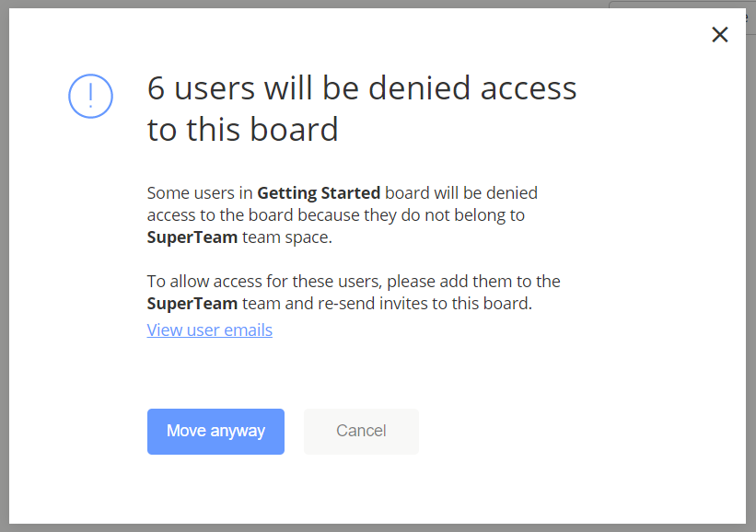Click the 'to this board' heading line
This screenshot has height=532, width=756.
[x=242, y=129]
